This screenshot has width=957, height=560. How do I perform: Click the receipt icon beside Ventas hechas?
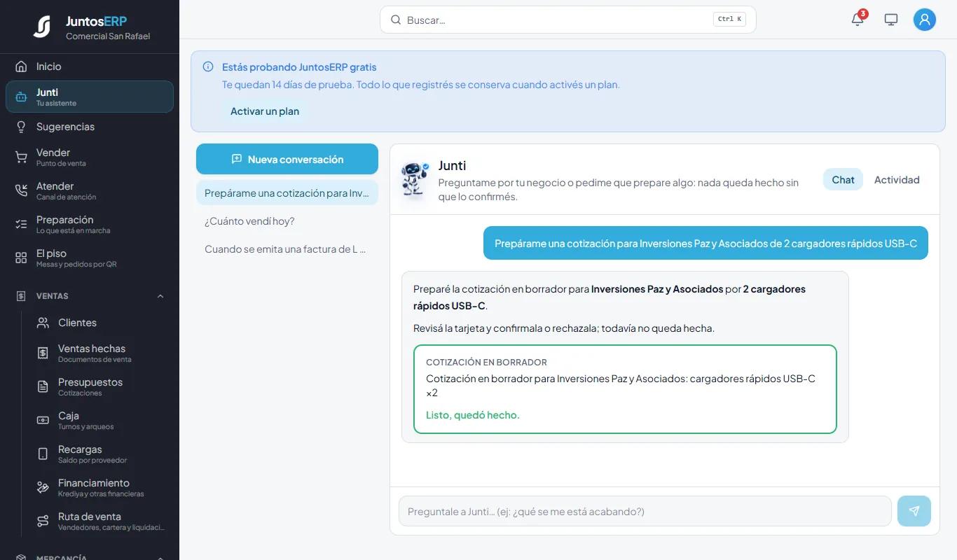pos(43,353)
